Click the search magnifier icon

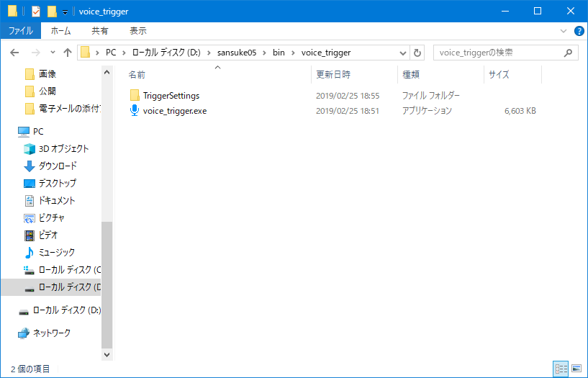pyautogui.click(x=568, y=53)
